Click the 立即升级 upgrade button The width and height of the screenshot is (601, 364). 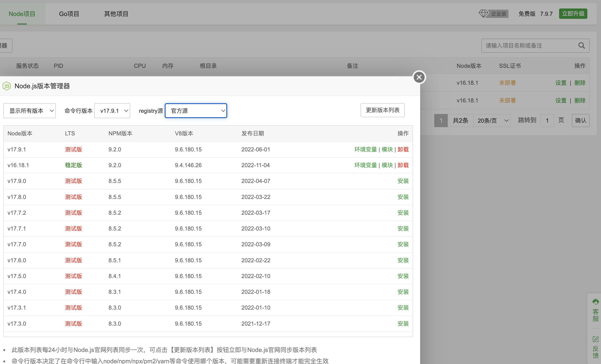[573, 14]
